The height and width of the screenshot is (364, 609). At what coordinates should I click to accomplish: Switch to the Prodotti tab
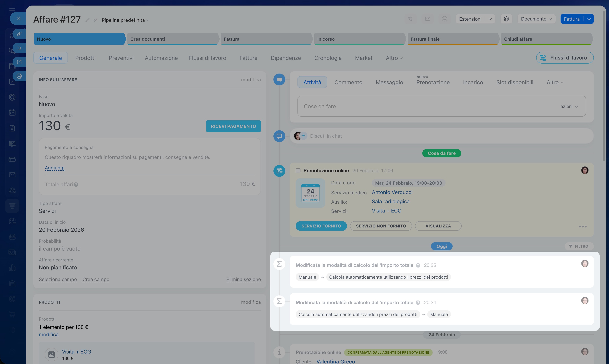85,58
